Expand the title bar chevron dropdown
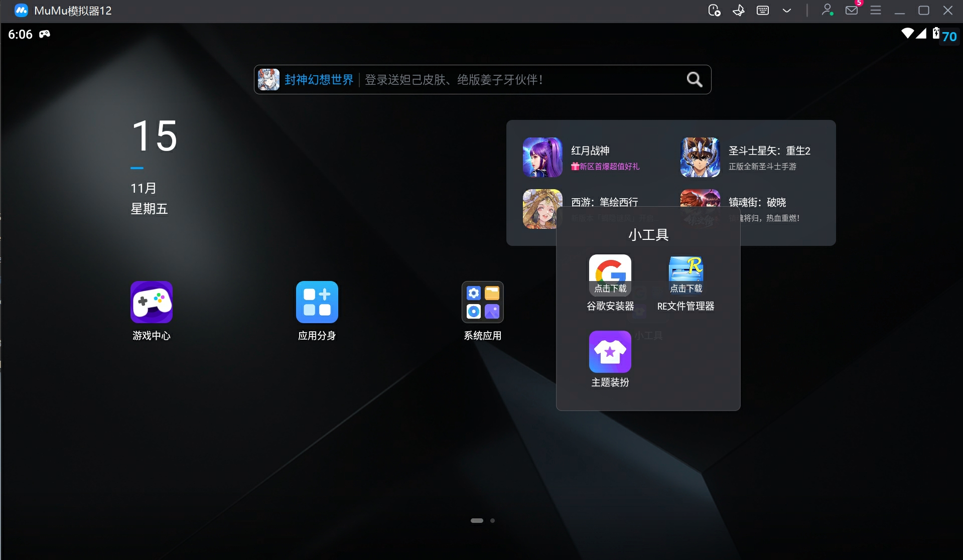 tap(786, 10)
